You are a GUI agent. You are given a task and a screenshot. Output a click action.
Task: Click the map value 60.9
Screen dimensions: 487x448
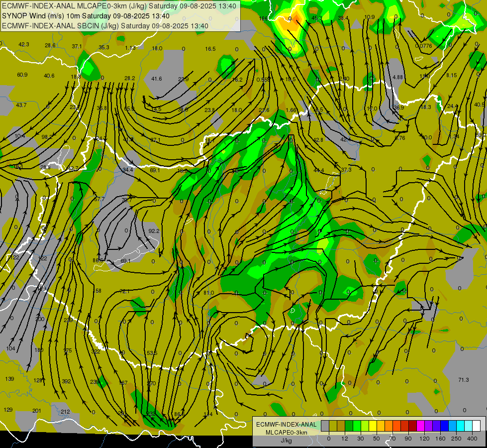pyautogui.click(x=22, y=75)
